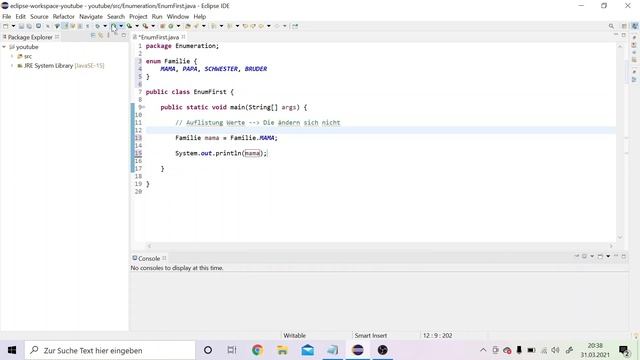Click code line 'Familie mama = Familie.MAMA;'

tap(226, 138)
